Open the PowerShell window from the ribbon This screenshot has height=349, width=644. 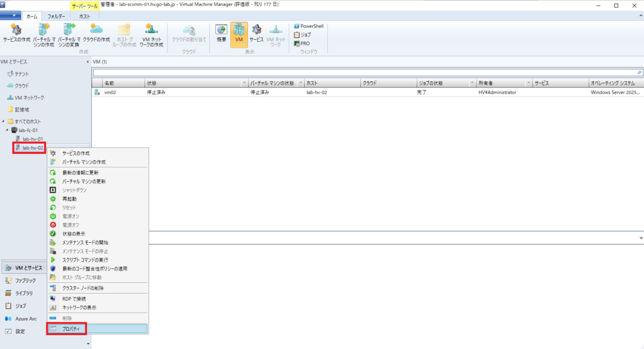(309, 26)
